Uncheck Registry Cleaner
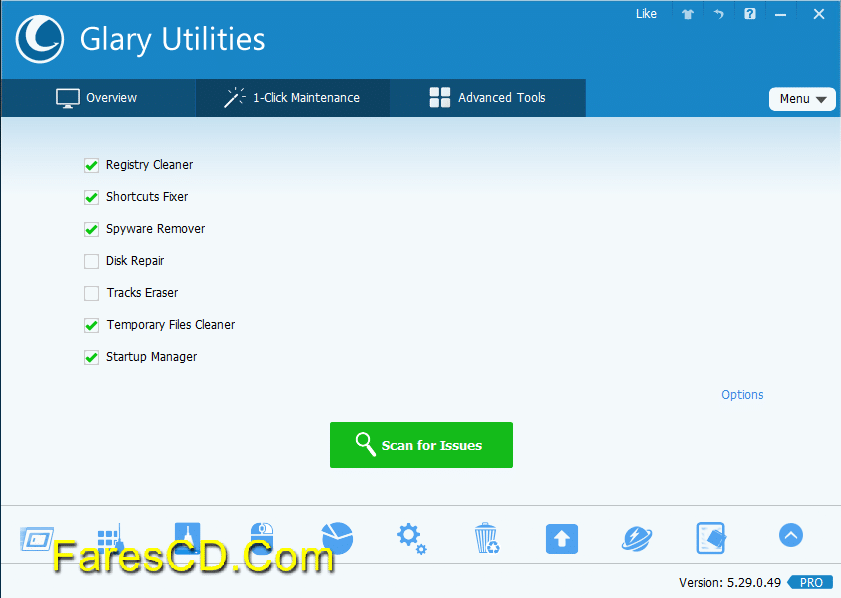The image size is (841, 598). (92, 165)
